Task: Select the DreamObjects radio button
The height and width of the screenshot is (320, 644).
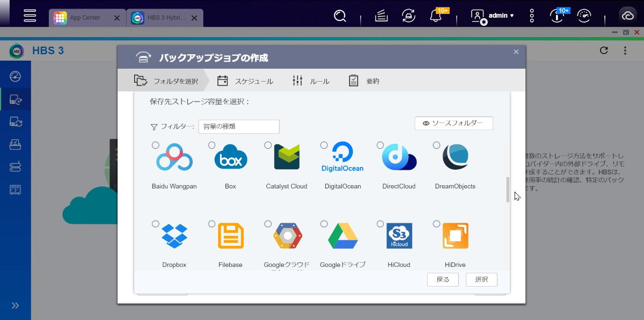Action: point(436,146)
